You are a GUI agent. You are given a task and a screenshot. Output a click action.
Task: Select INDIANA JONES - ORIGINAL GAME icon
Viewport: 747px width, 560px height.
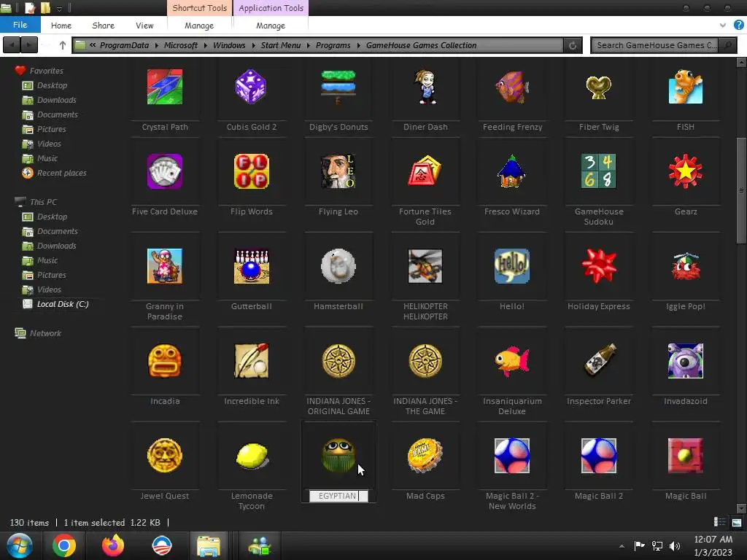[x=338, y=361]
